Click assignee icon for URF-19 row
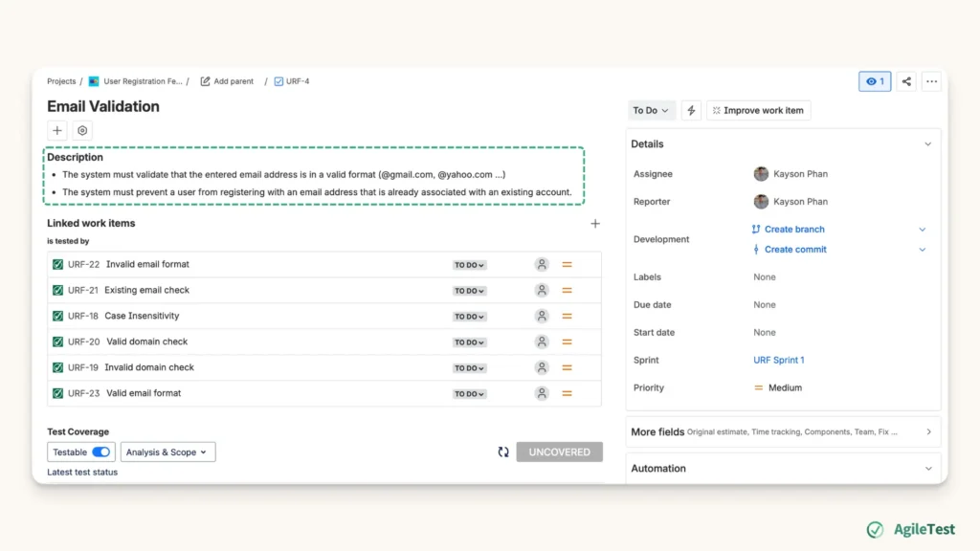 pyautogui.click(x=542, y=367)
